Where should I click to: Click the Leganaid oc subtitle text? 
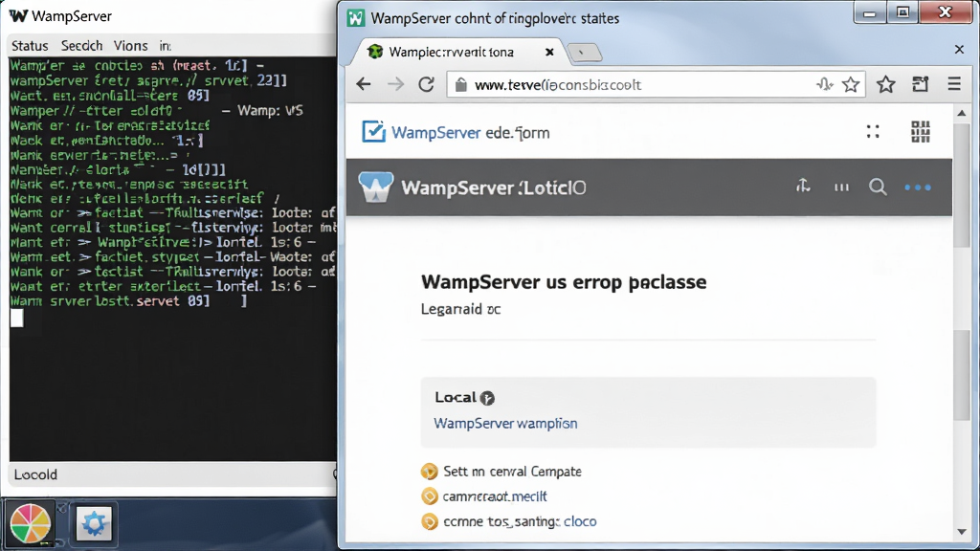(x=460, y=309)
